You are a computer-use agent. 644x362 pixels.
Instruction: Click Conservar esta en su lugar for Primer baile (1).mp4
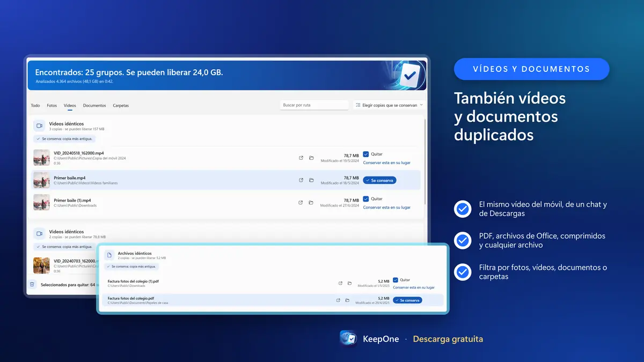(x=387, y=208)
